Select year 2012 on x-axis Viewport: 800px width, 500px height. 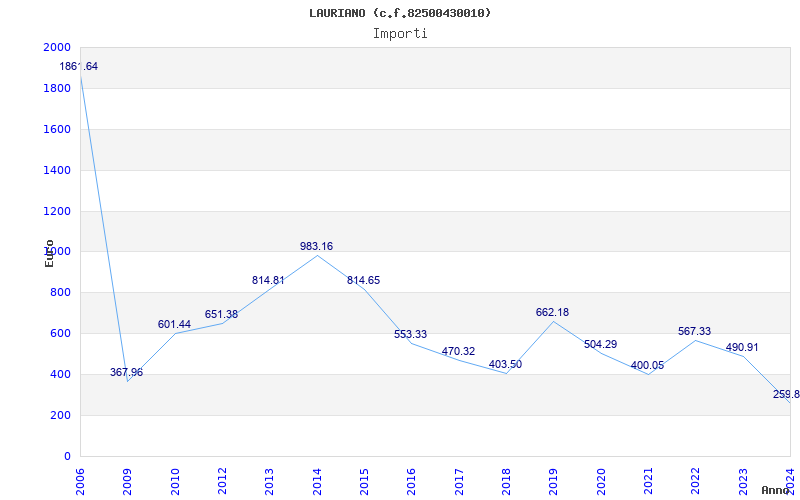point(222,481)
